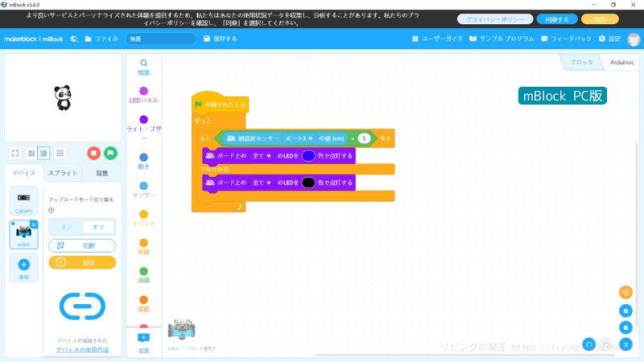
Task: Click the undo arrow icon in workspace
Action: point(589,344)
